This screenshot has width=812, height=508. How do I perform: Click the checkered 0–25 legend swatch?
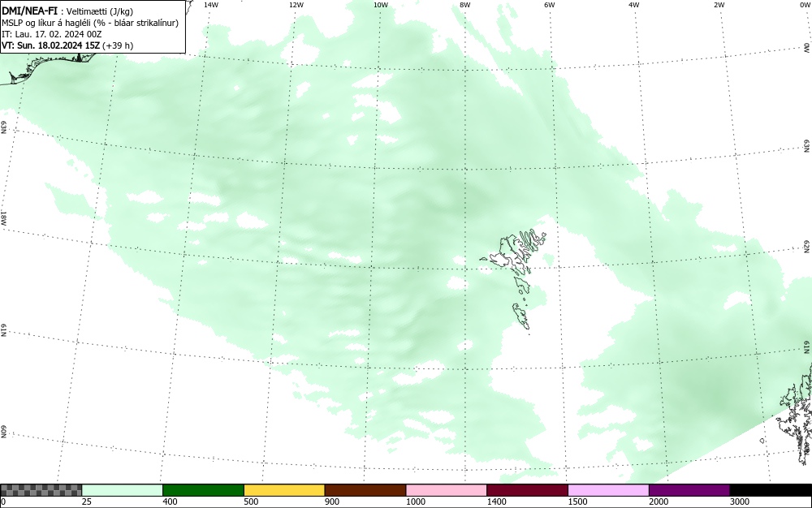pyautogui.click(x=41, y=490)
